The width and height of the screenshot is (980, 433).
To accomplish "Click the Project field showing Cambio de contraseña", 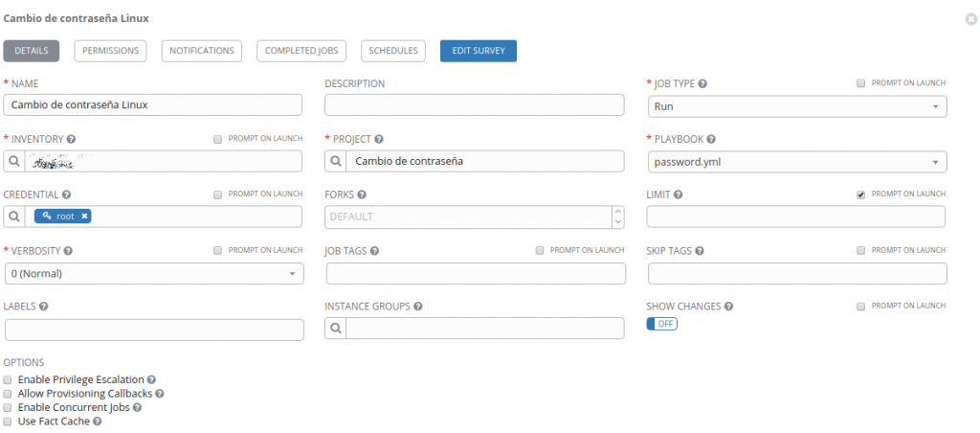I will click(485, 162).
